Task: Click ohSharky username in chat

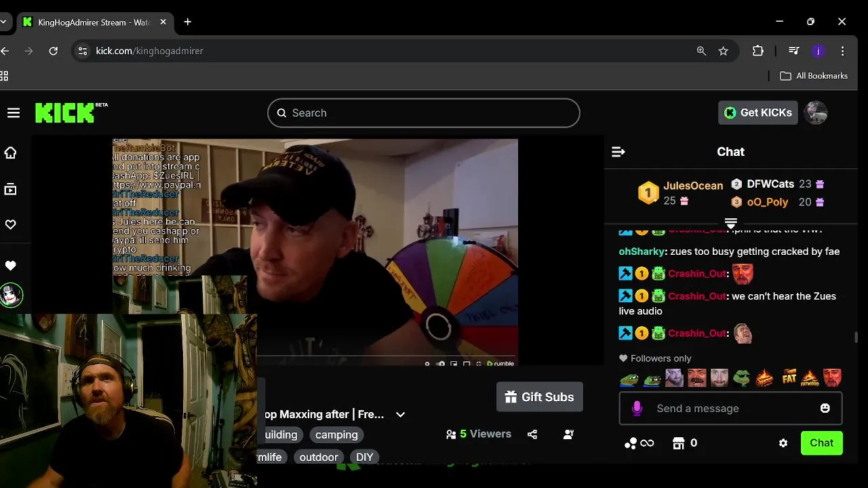Action: pos(642,251)
